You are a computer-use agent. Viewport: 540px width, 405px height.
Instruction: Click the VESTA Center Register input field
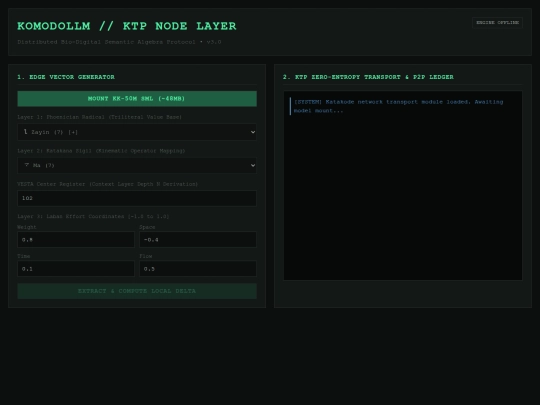click(x=137, y=198)
